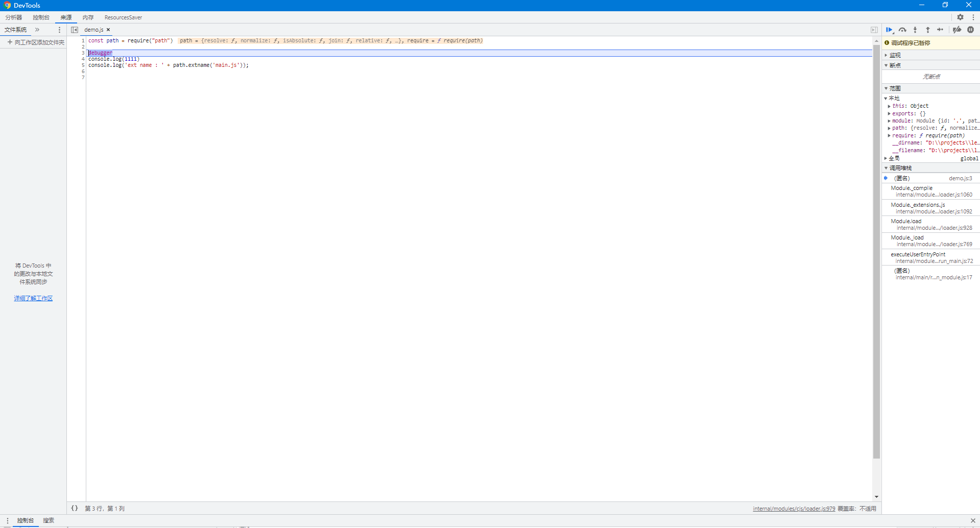Open the file system pane options menu
Viewport: 980px width, 528px height.
59,30
